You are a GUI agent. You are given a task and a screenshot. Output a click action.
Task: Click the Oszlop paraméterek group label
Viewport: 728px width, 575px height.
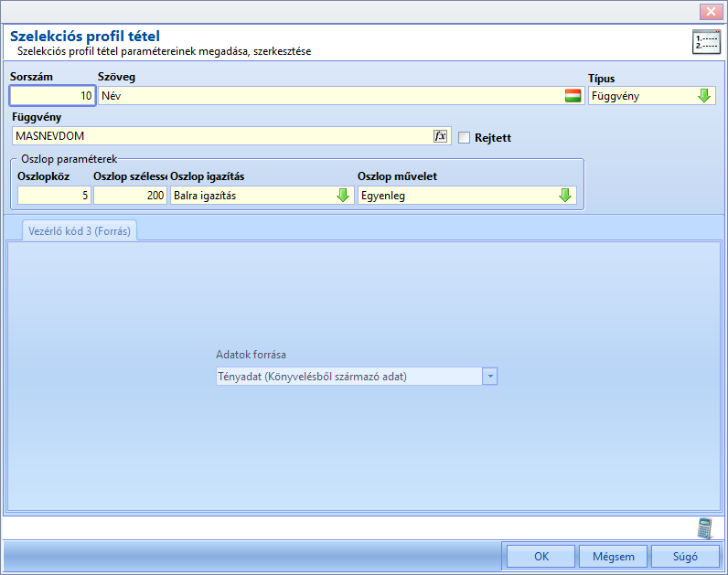[70, 159]
